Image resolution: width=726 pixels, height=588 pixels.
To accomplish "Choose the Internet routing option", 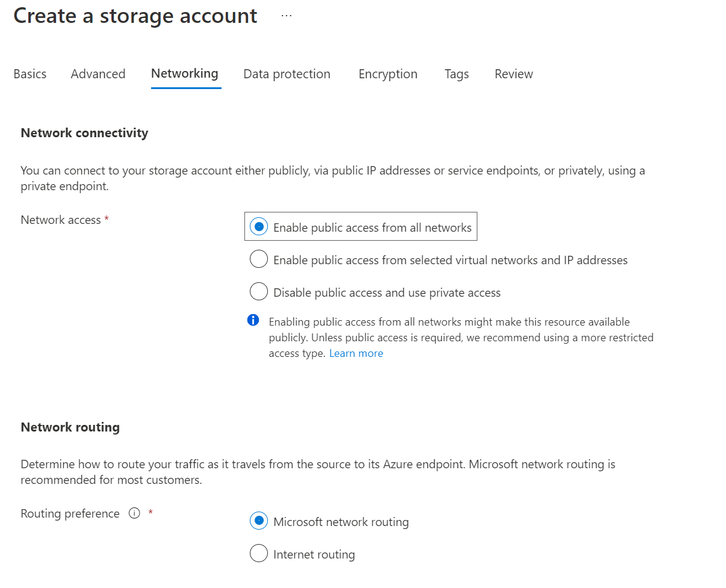I will (x=259, y=554).
